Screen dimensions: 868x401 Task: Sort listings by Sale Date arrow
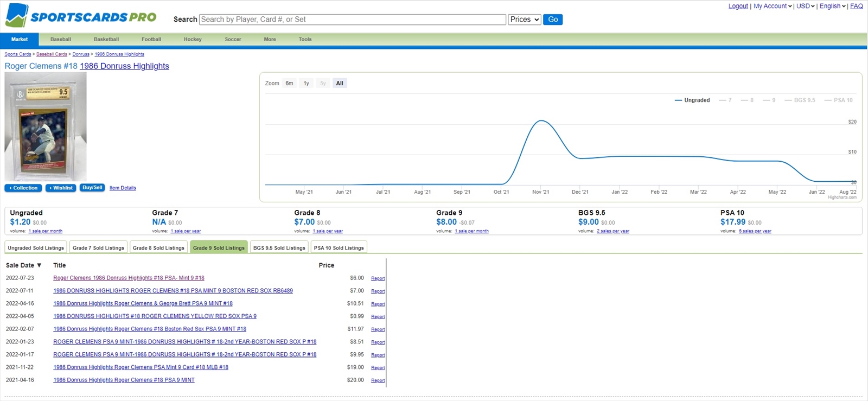(39, 265)
